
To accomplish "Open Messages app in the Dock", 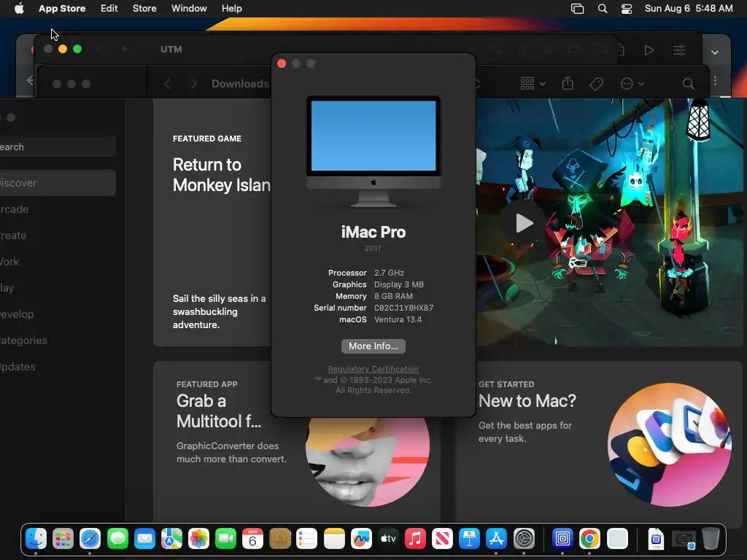I will pyautogui.click(x=117, y=539).
